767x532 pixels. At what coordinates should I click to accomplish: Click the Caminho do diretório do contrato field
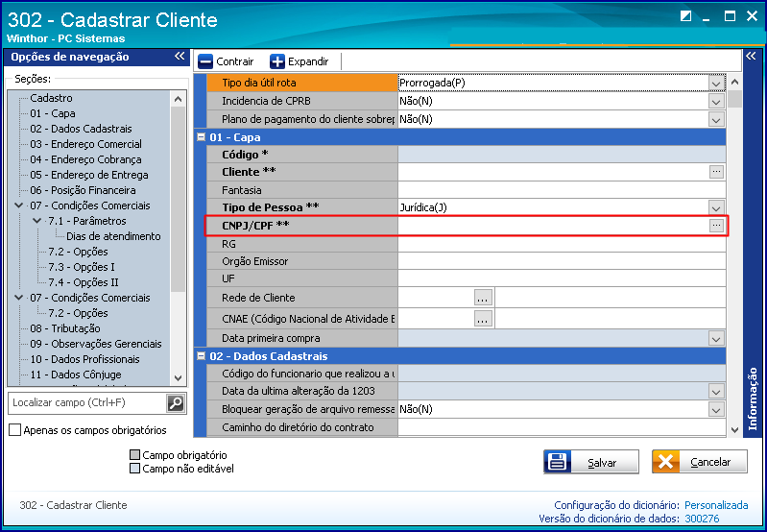pyautogui.click(x=562, y=427)
